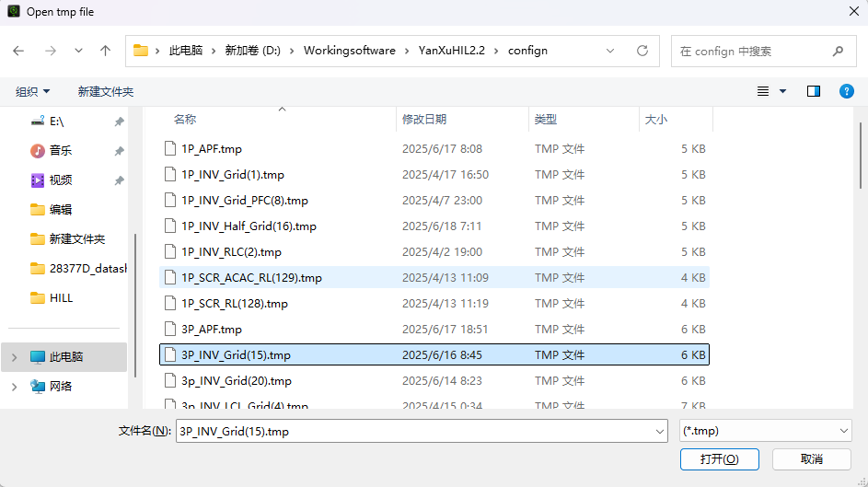The image size is (868, 487).
Task: Expand 此电脑 tree node
Action: (15, 357)
